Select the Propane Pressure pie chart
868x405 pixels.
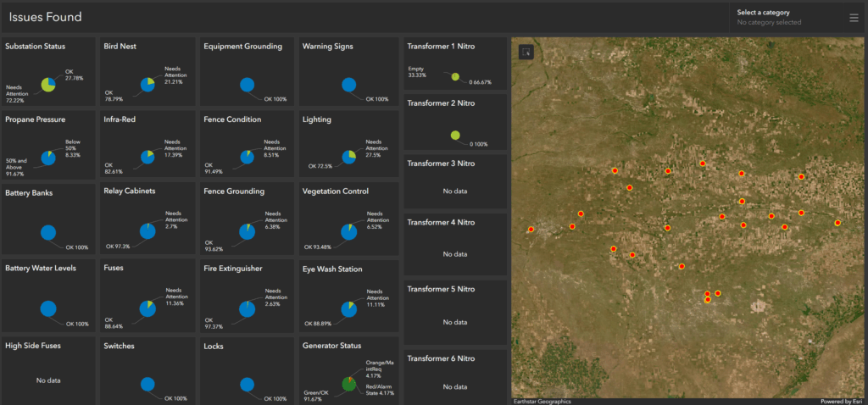tap(48, 158)
